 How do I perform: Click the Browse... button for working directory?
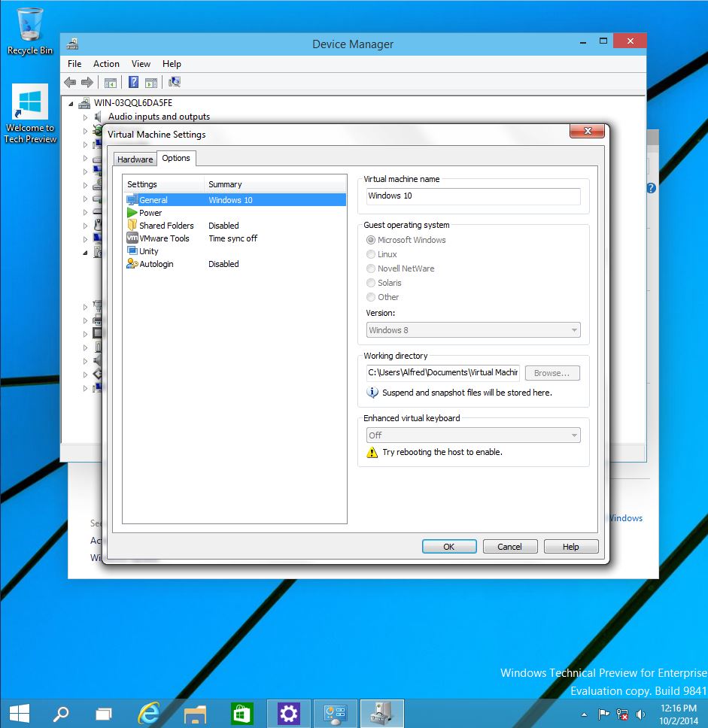click(x=552, y=373)
